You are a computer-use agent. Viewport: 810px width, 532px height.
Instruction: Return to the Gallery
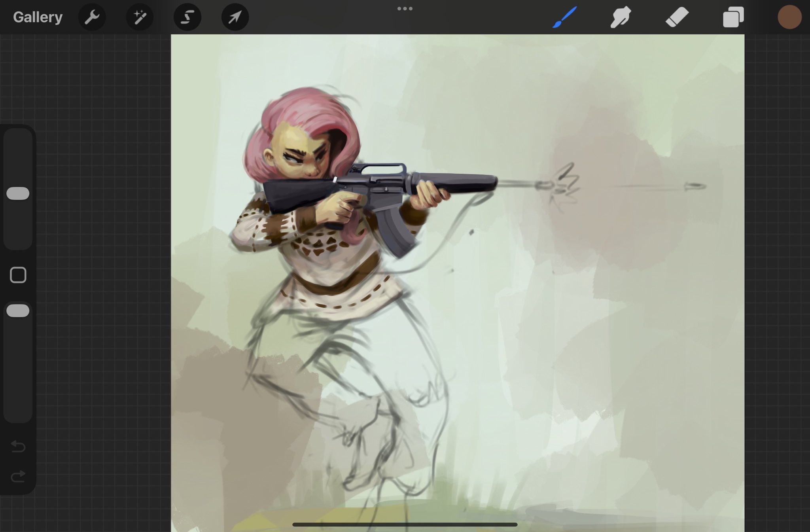tap(38, 17)
